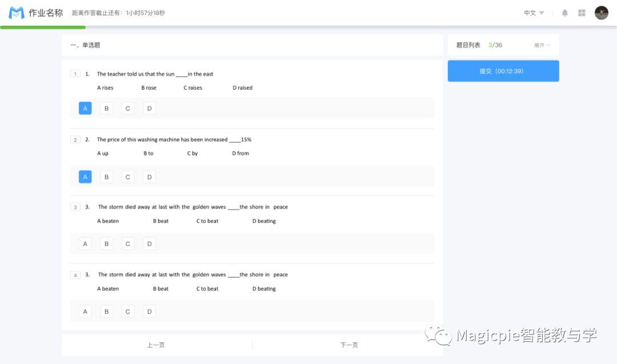Select option B for question 2
Image resolution: width=617 pixels, height=364 pixels.
click(x=106, y=177)
